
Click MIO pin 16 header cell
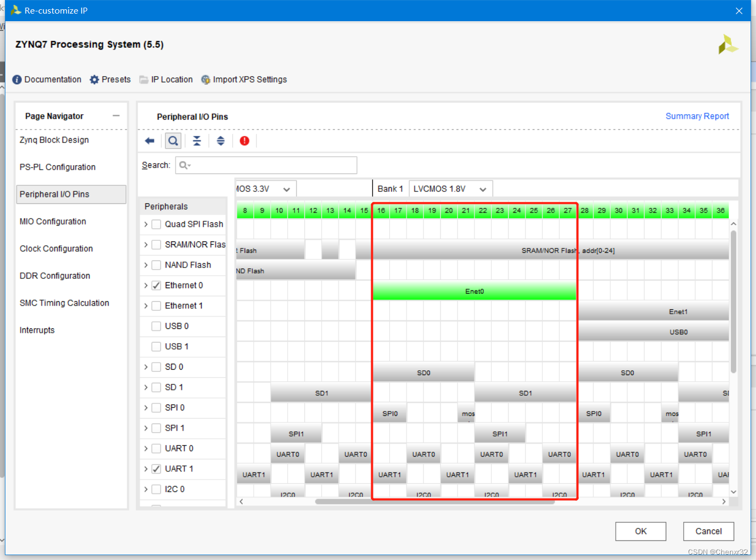coord(381,210)
